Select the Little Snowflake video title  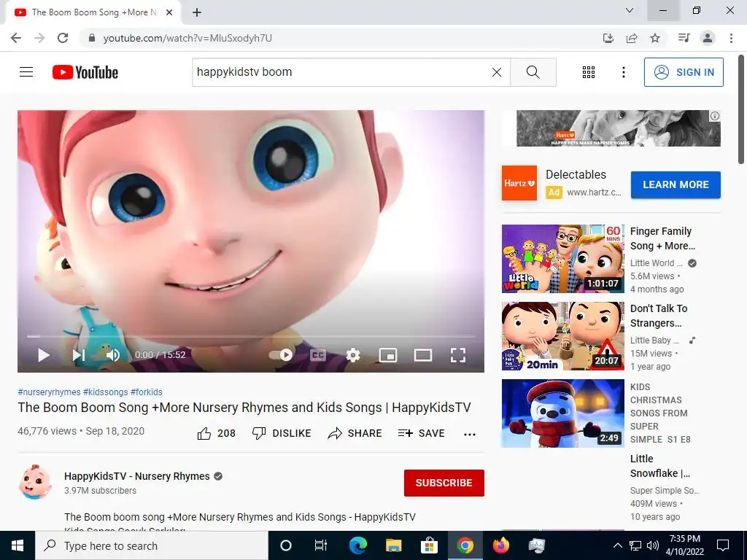click(659, 466)
